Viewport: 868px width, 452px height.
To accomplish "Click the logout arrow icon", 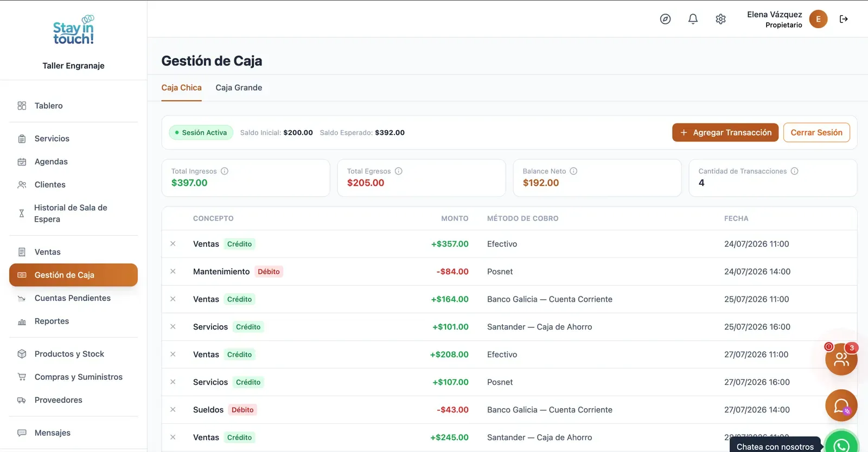I will pos(844,19).
